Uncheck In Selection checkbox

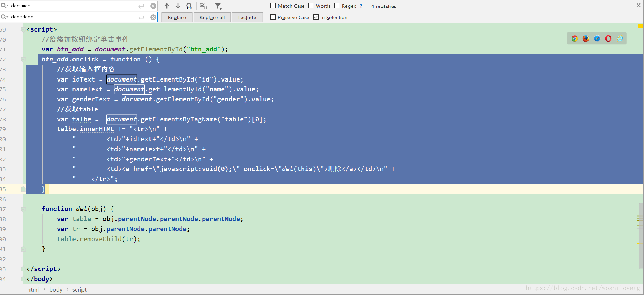316,17
